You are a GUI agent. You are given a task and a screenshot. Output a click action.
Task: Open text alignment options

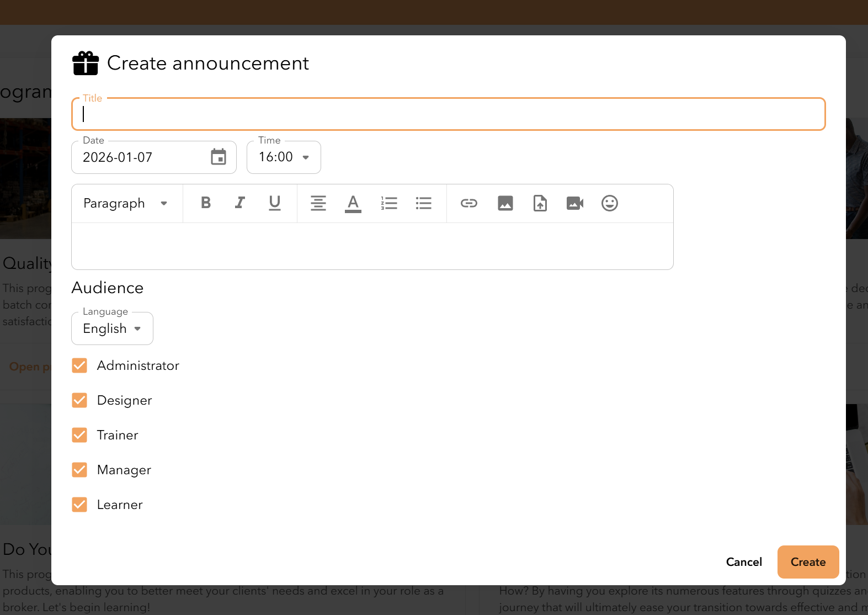click(318, 203)
